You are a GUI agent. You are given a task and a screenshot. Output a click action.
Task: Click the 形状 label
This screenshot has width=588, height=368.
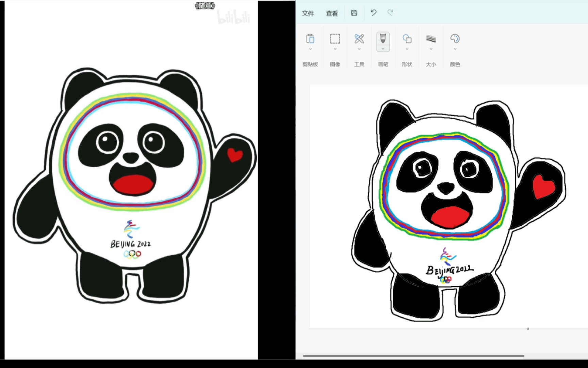pos(407,64)
